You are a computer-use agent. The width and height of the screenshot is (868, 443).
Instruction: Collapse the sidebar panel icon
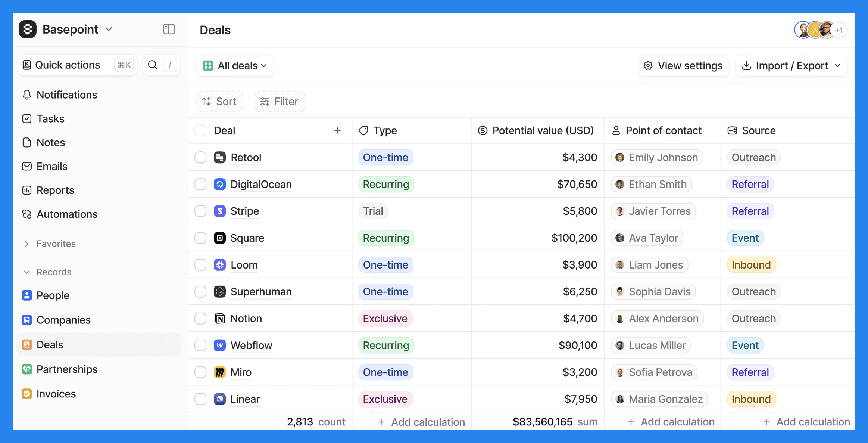click(x=169, y=29)
